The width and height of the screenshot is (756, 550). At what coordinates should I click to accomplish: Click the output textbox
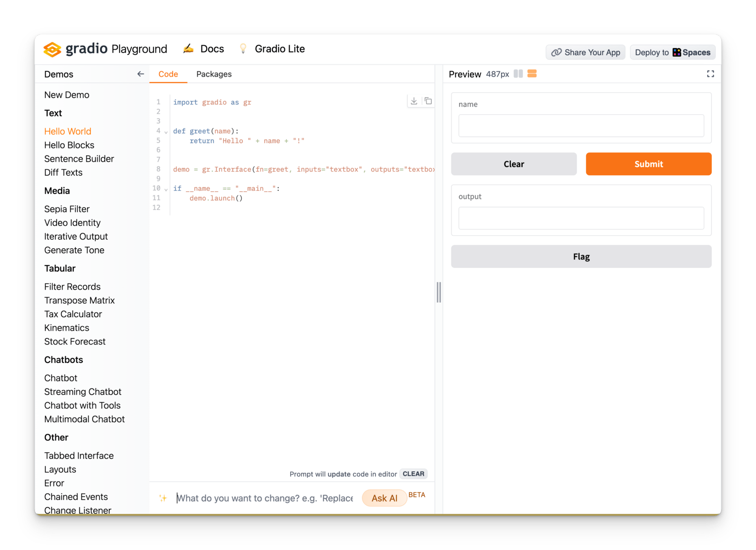pyautogui.click(x=581, y=218)
